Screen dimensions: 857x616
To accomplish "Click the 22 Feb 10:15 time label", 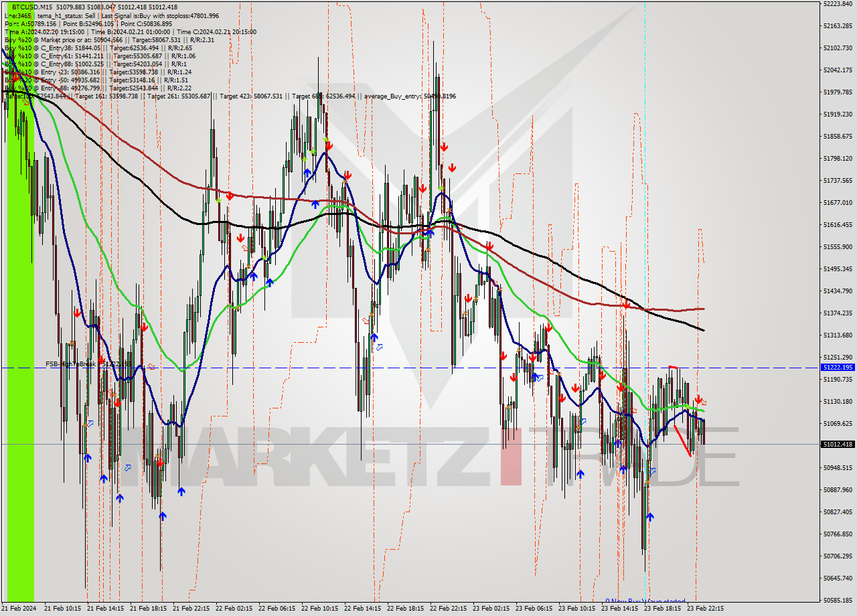I will tap(319, 609).
